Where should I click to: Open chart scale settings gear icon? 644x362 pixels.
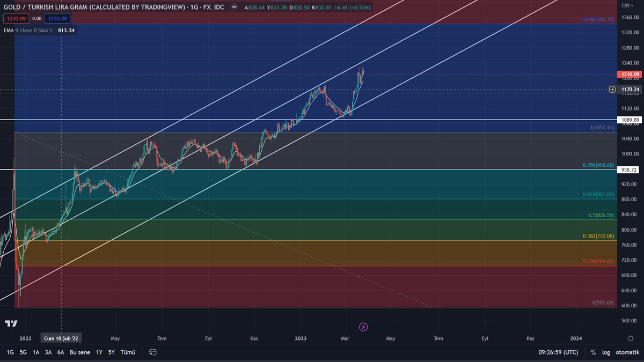pyautogui.click(x=630, y=338)
